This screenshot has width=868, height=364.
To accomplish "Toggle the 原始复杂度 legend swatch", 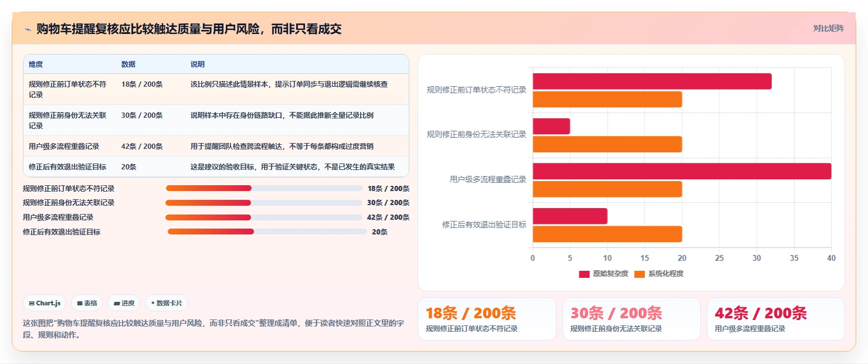I will pos(584,274).
